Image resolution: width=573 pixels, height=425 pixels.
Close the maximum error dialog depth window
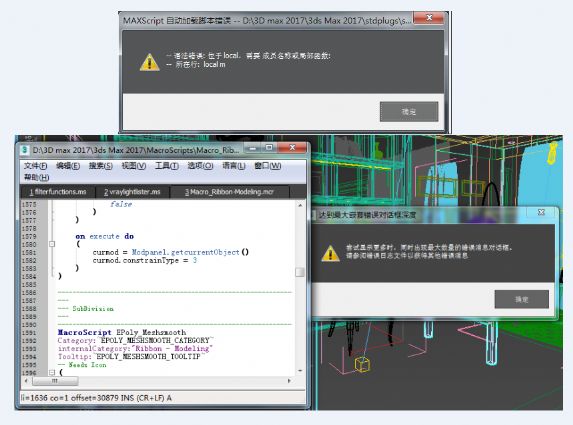(541, 212)
